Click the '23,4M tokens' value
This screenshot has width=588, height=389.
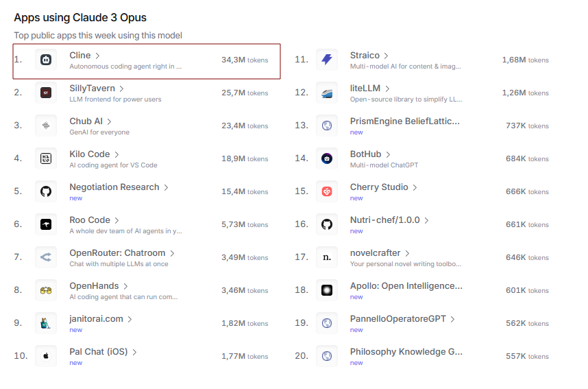coord(245,126)
